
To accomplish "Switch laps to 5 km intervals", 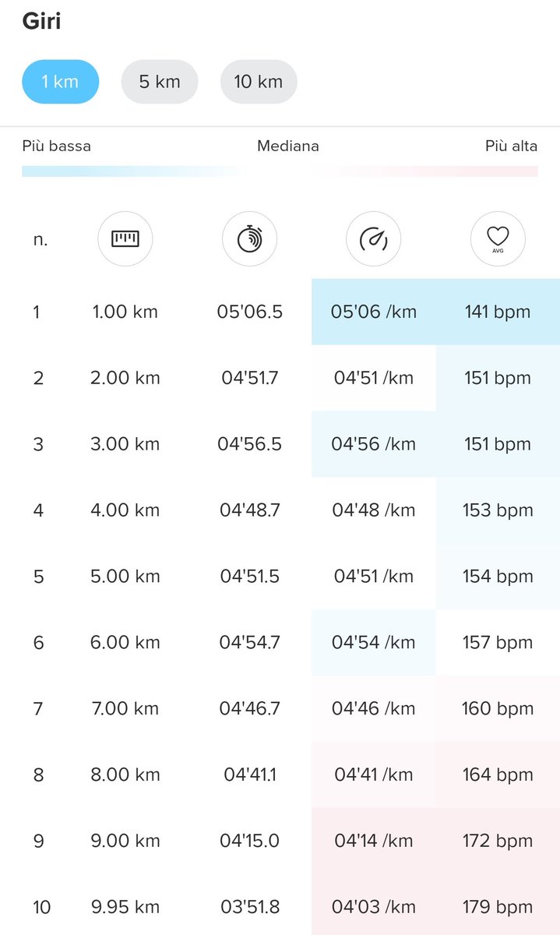I will click(x=160, y=82).
